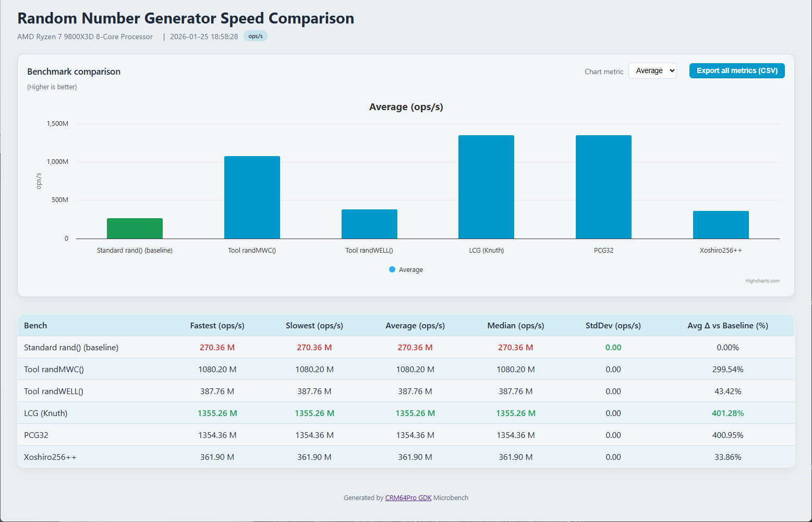This screenshot has width=812, height=522.
Task: Select the PCG32 row name cell
Action: 37,435
